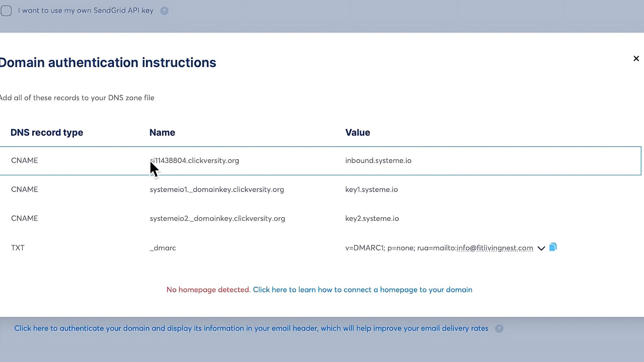Select the inbound.systeme.io value
The width and height of the screenshot is (644, 362).
(378, 161)
